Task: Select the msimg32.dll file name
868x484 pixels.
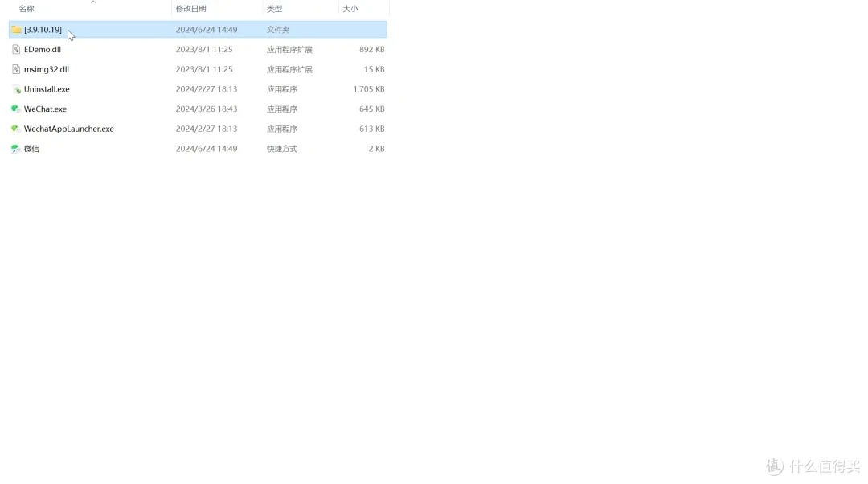Action: [x=47, y=69]
